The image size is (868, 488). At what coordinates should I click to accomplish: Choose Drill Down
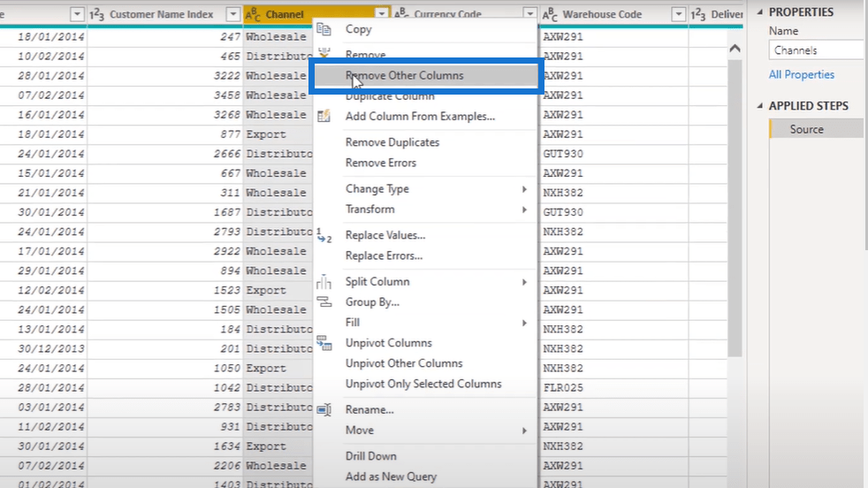pyautogui.click(x=425, y=456)
